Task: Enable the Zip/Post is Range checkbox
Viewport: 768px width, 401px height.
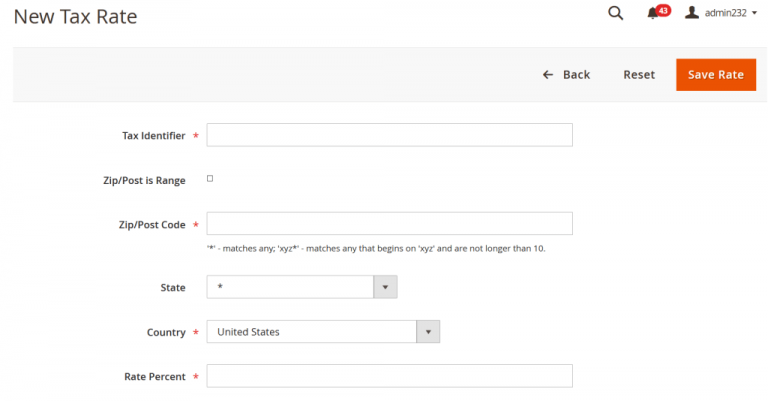Action: click(210, 179)
